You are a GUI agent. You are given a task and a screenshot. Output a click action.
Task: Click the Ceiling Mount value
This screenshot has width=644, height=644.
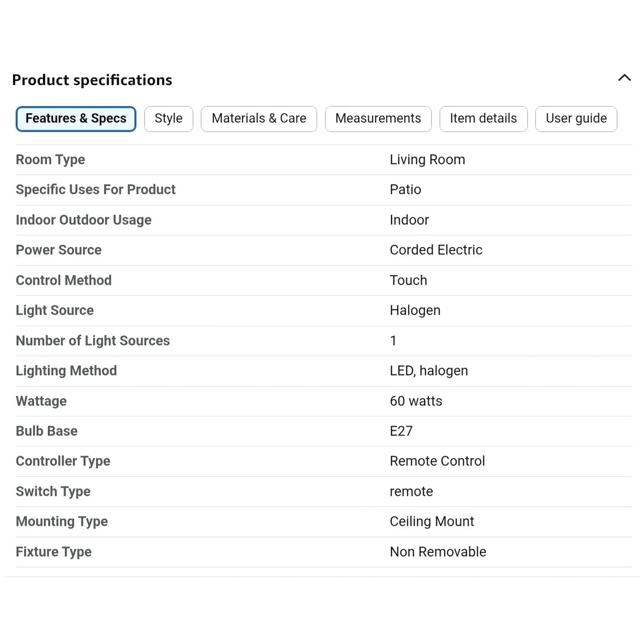432,521
